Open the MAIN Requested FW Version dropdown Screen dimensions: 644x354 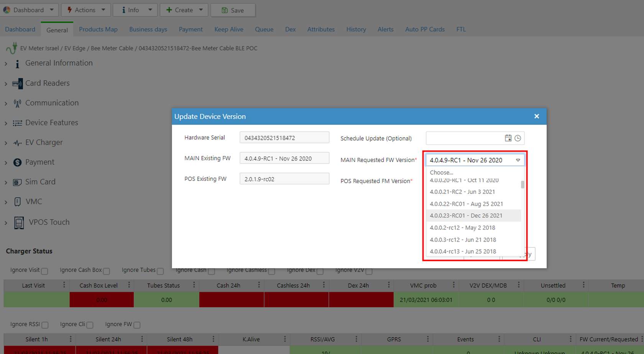click(475, 160)
